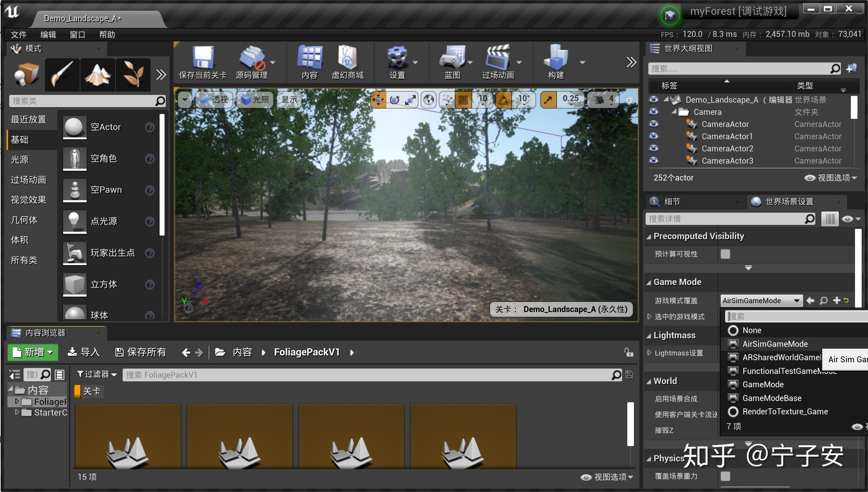Toggle rotation angle snapping in viewport
This screenshot has width=868, height=492.
(x=503, y=100)
